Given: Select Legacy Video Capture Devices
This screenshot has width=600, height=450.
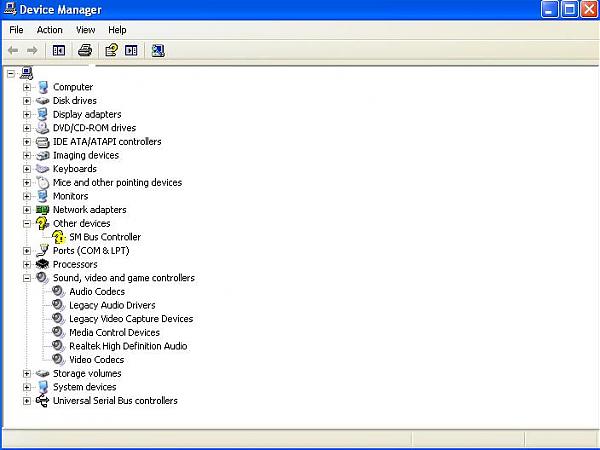Looking at the screenshot, I should (131, 319).
